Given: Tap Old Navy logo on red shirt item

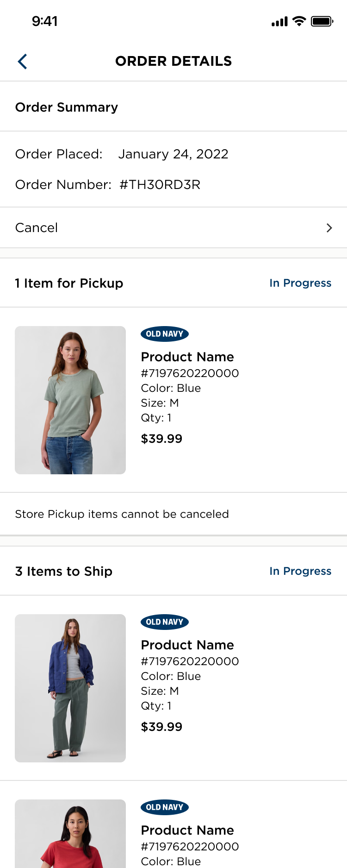Looking at the screenshot, I should [165, 807].
